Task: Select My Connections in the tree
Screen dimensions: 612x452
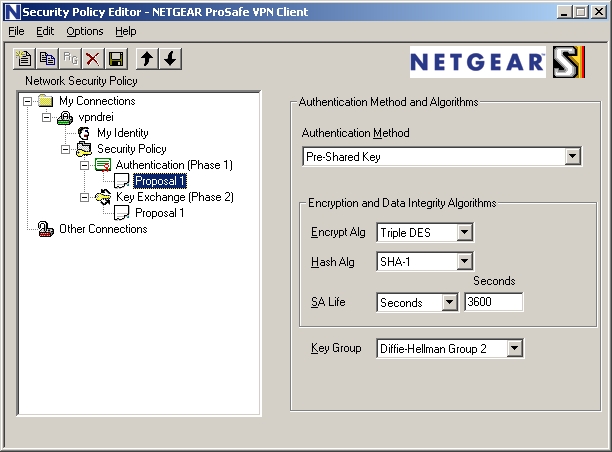Action: (97, 101)
